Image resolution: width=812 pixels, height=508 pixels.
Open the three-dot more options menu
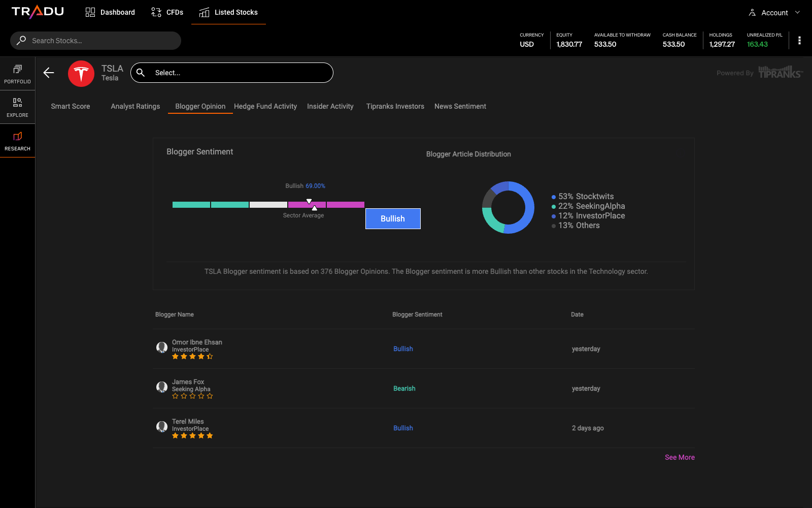point(799,41)
